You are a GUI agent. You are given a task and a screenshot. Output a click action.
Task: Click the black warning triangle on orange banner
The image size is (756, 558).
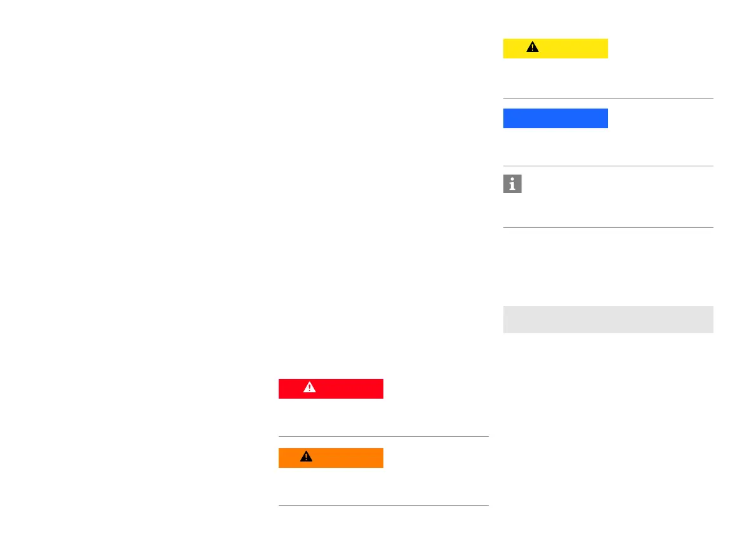307,456
